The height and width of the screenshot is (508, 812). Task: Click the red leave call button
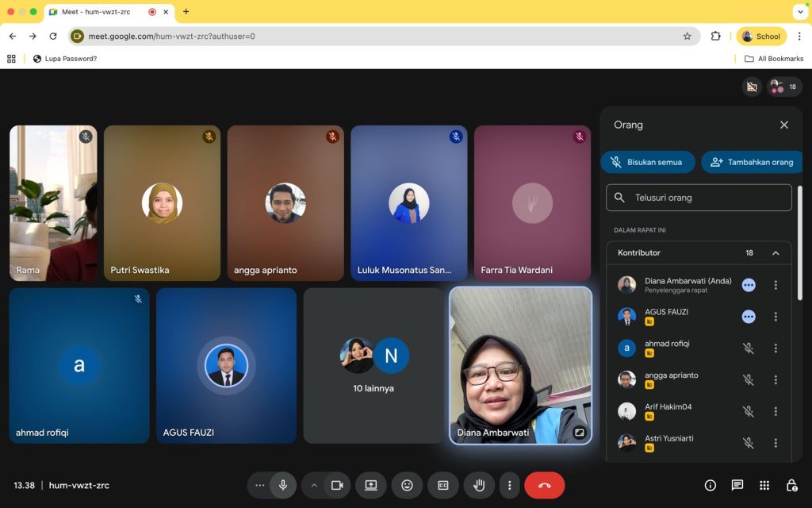544,485
